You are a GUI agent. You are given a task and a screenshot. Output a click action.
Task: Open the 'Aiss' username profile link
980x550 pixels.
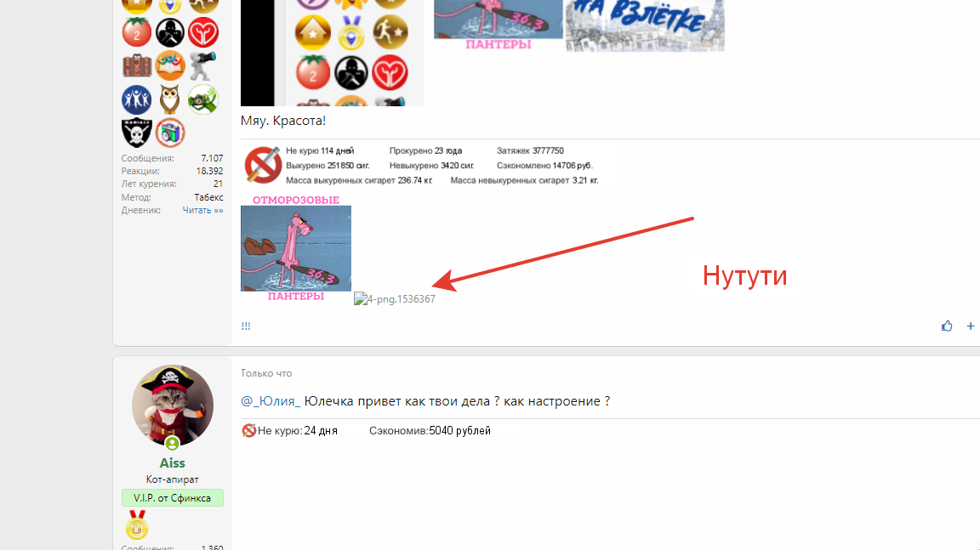point(172,463)
